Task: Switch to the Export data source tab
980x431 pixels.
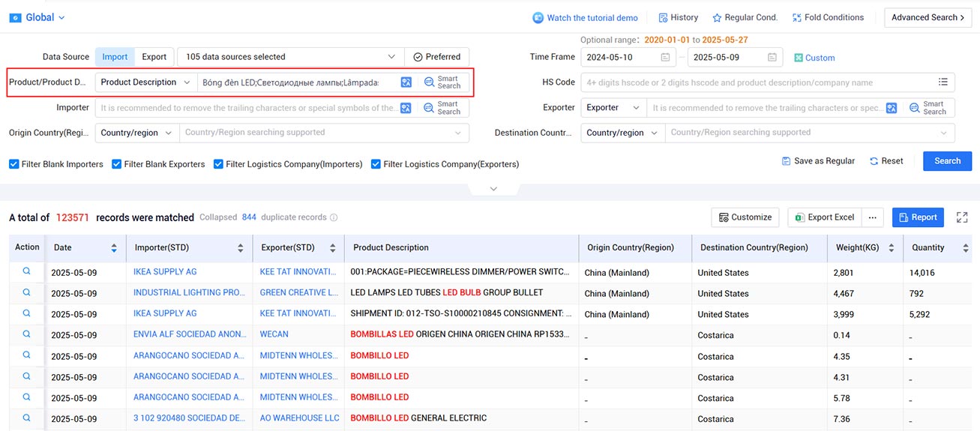Action: [154, 57]
